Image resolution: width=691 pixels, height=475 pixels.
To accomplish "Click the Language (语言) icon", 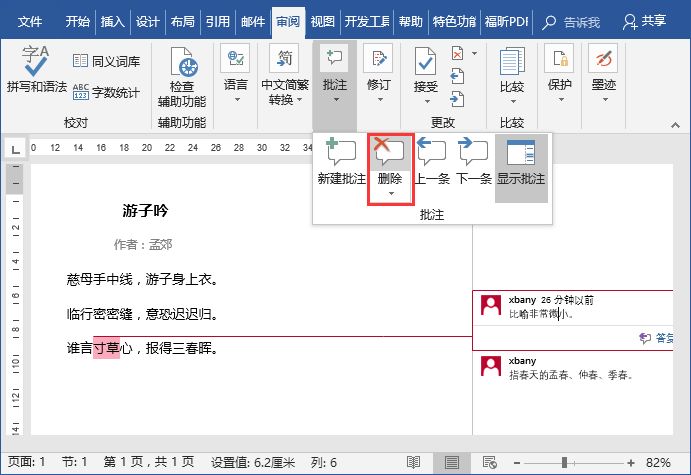I will point(235,58).
